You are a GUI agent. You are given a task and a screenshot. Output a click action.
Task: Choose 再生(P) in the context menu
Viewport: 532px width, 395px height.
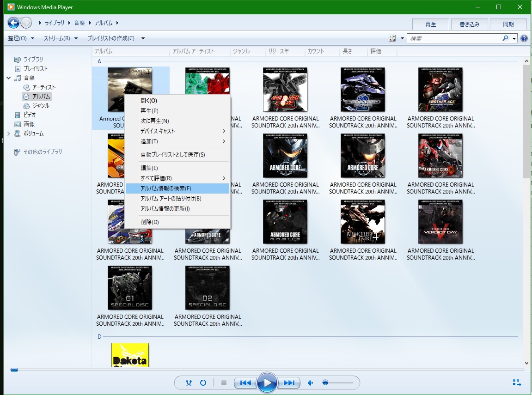(x=178, y=110)
